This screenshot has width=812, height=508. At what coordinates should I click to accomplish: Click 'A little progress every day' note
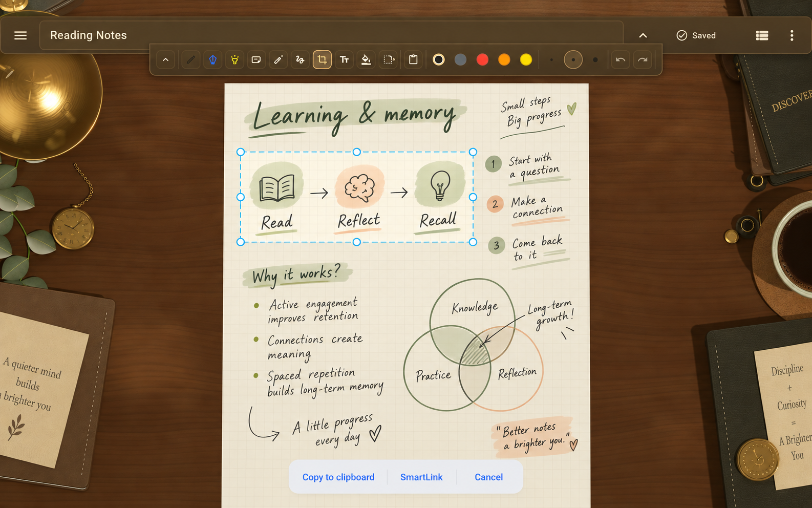pos(338,431)
